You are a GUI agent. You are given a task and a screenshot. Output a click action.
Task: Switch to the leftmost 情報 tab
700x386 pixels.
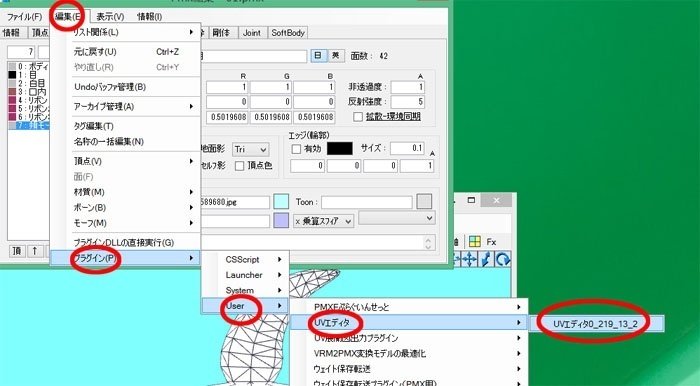click(x=12, y=33)
